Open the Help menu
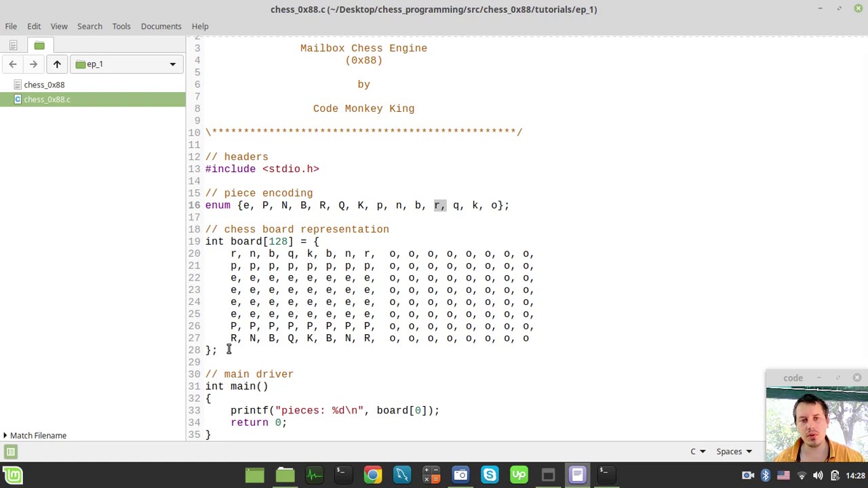 coord(200,26)
